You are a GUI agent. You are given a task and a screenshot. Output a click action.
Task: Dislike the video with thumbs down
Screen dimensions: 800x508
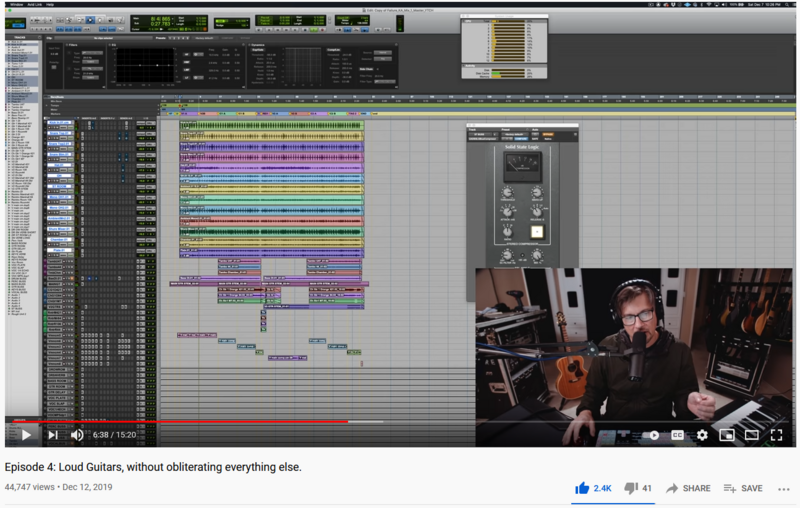[638, 488]
